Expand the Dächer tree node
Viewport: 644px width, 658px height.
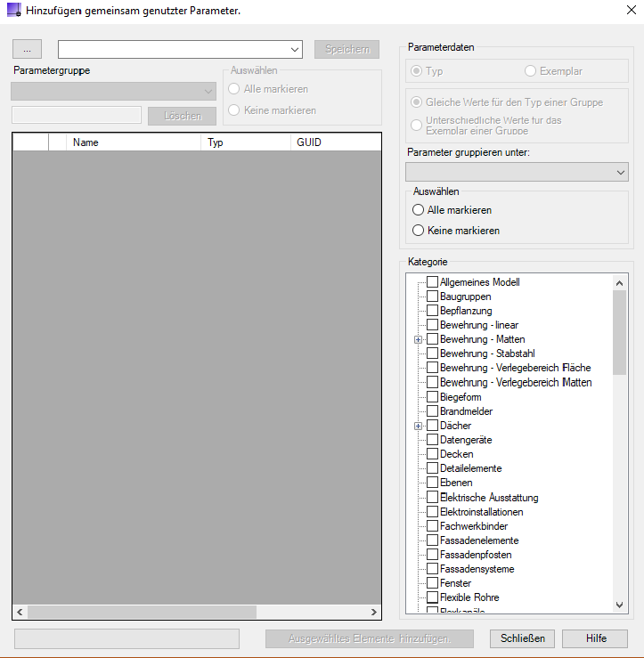418,426
